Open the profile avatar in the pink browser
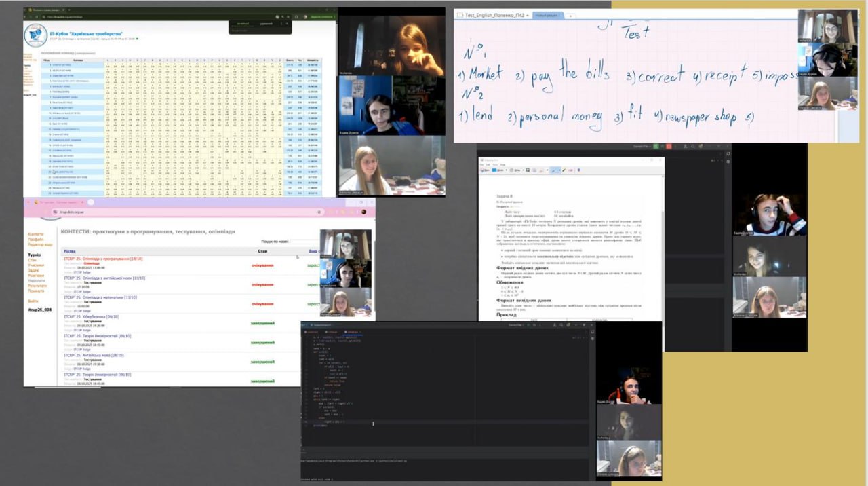This screenshot has width=868, height=486. tap(364, 212)
